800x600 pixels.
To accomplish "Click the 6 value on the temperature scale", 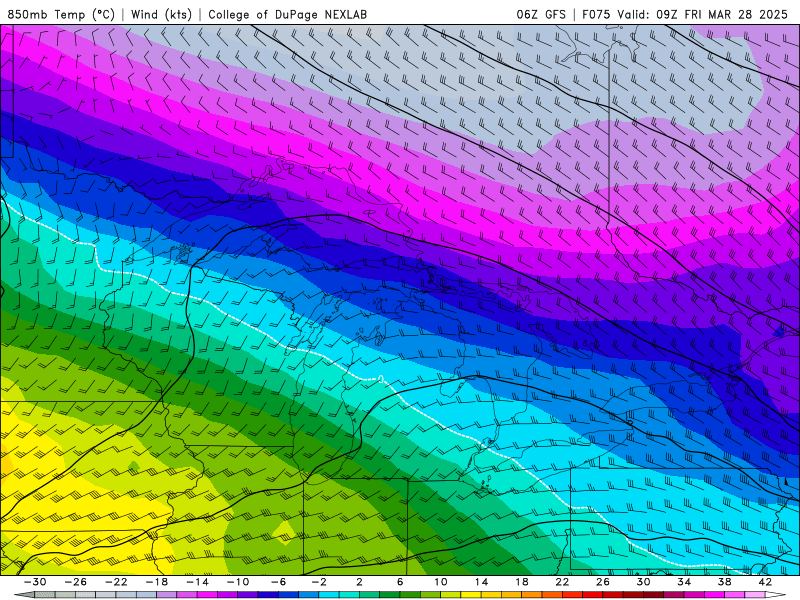I will (400, 582).
